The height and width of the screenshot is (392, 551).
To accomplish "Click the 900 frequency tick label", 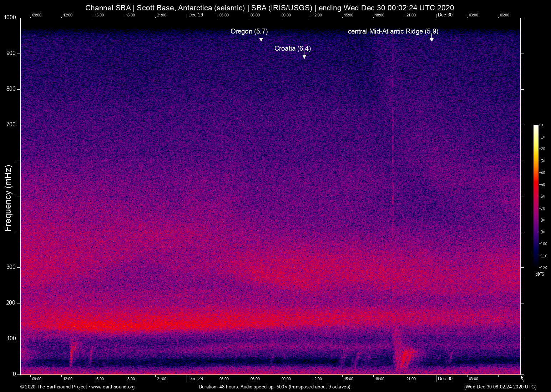I will point(11,53).
